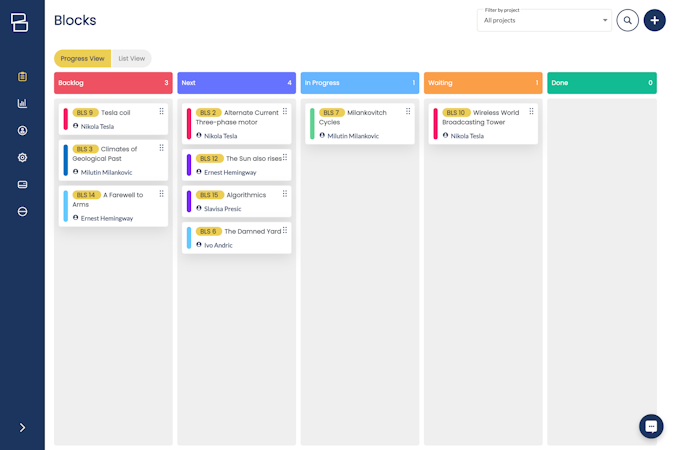Open the Climates of Geological Past title

coord(105,154)
